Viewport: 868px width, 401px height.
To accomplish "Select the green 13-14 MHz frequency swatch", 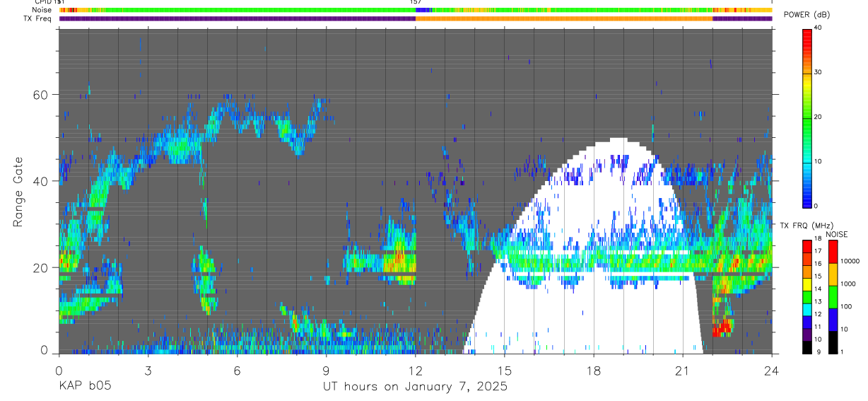I will click(x=807, y=296).
